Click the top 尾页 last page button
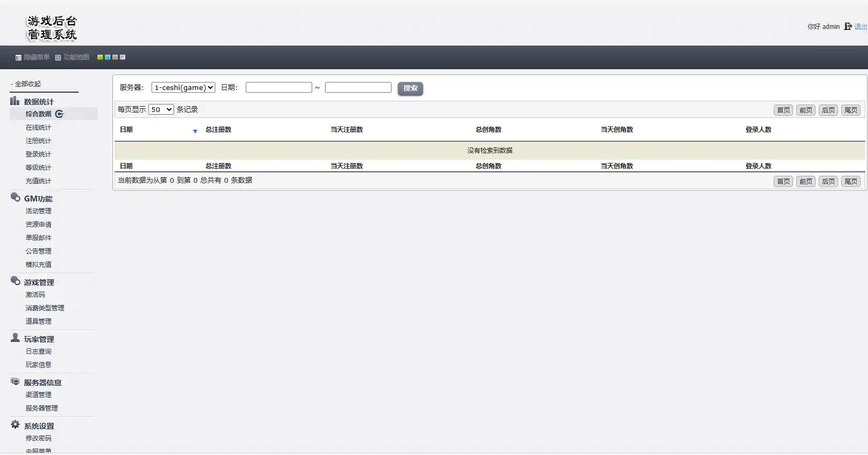The image size is (868, 455). click(850, 110)
